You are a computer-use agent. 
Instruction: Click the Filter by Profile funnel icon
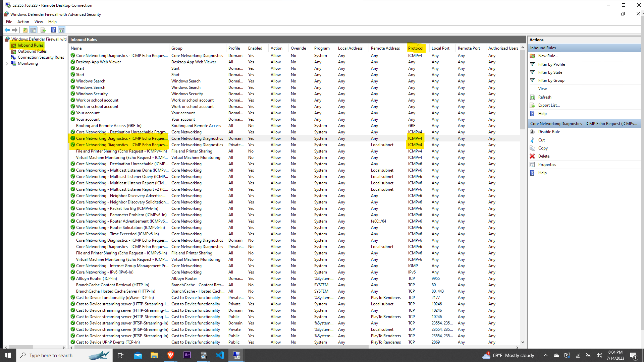(x=532, y=64)
